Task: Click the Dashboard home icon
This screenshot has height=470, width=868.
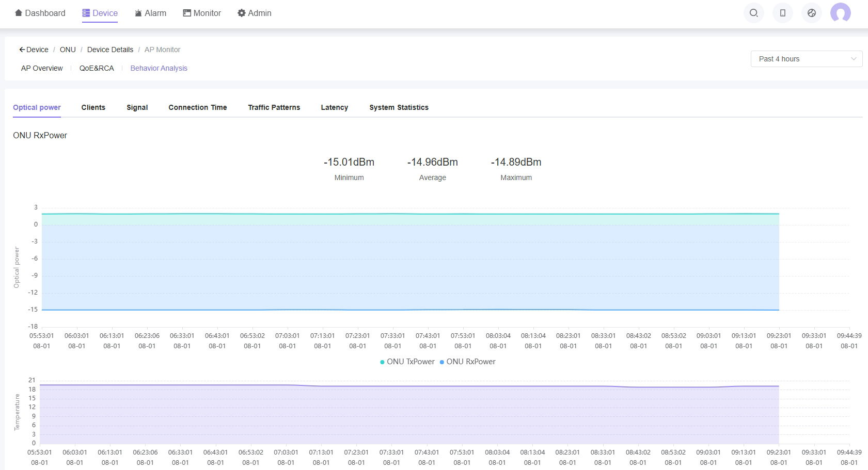Action: [x=19, y=13]
